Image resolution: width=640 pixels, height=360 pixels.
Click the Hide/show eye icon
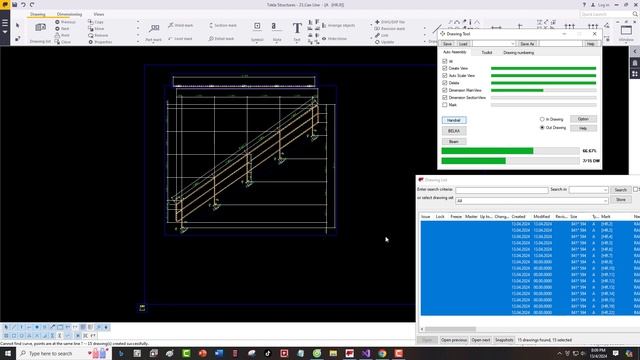point(324,39)
